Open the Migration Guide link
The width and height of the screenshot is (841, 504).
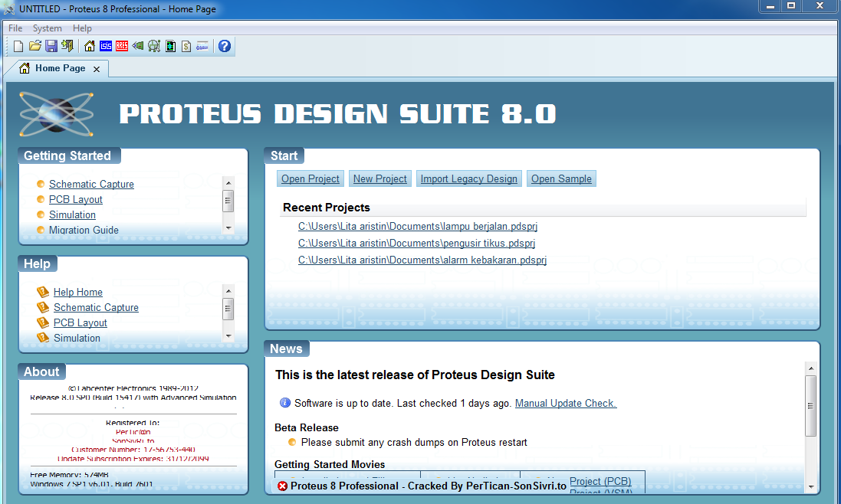click(x=84, y=230)
